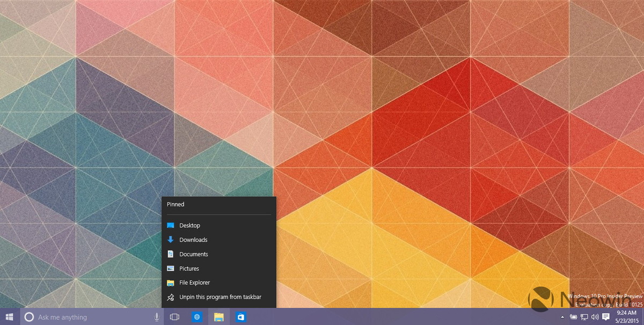Screen dimensions: 644x325
Task: Open Task View from taskbar
Action: [174, 317]
